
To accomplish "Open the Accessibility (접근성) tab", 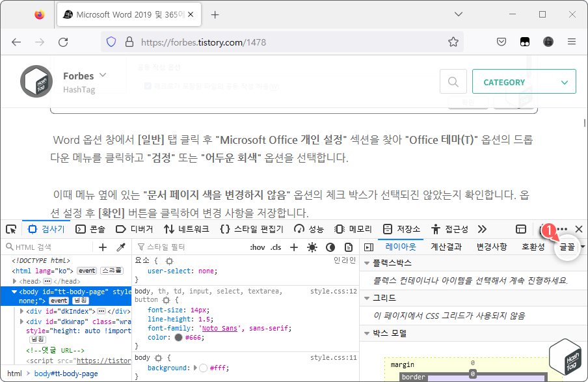I will tap(449, 229).
